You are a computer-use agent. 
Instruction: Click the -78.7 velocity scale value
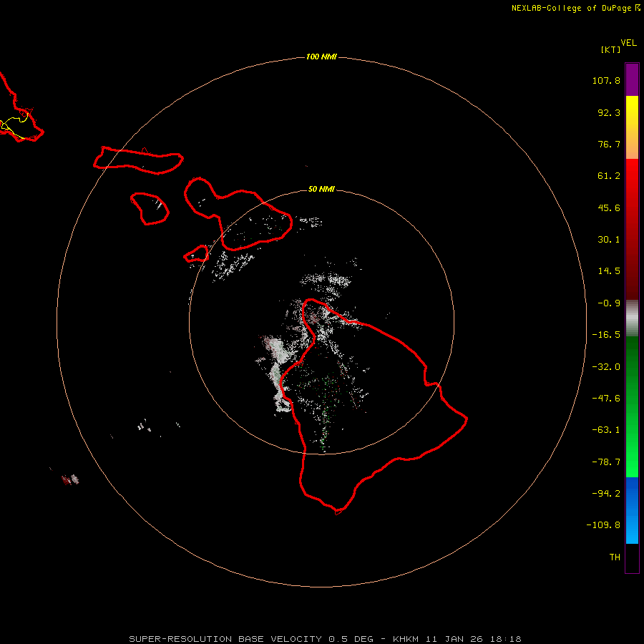[606, 462]
